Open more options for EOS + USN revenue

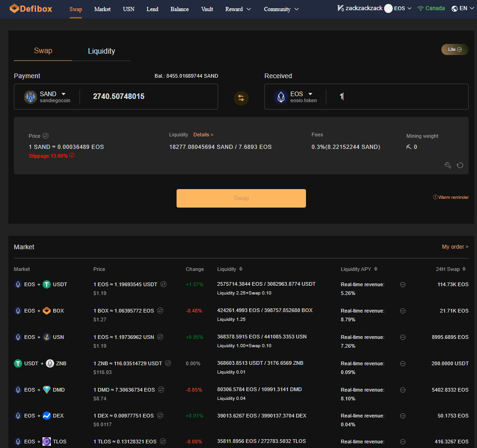click(x=403, y=337)
